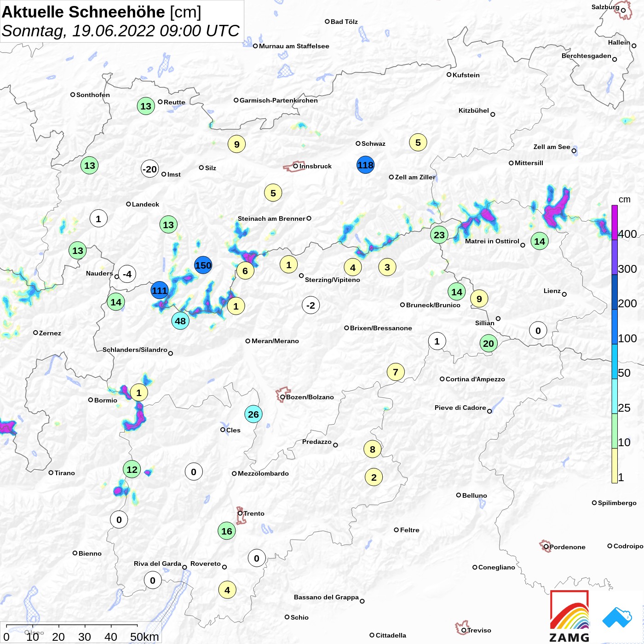The image size is (644, 644).
Task: Click the Meran/Merano city label
Action: tap(275, 341)
